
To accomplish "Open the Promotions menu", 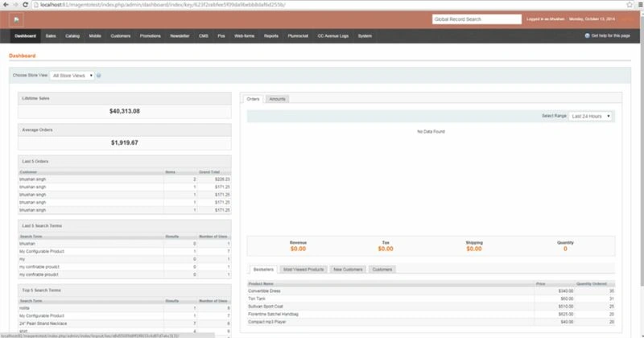I will (151, 36).
